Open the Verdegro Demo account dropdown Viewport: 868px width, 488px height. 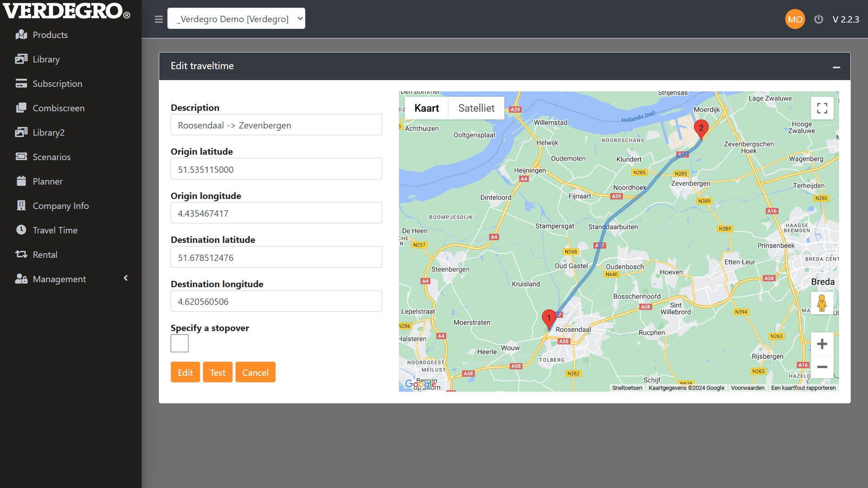(236, 19)
